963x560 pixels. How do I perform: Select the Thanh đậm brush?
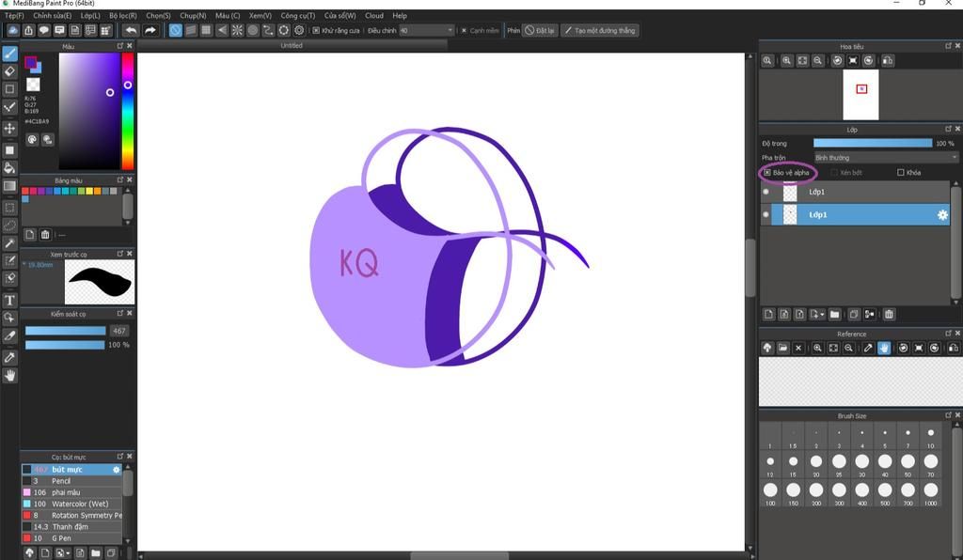coord(71,527)
